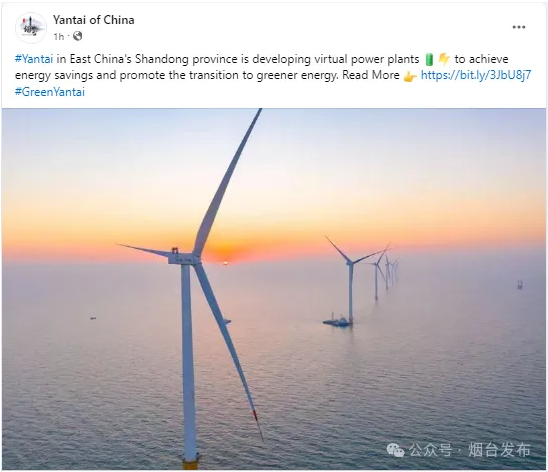Click the lightning bolt emoji in post
Screen dimensions: 548x472
pos(444,59)
